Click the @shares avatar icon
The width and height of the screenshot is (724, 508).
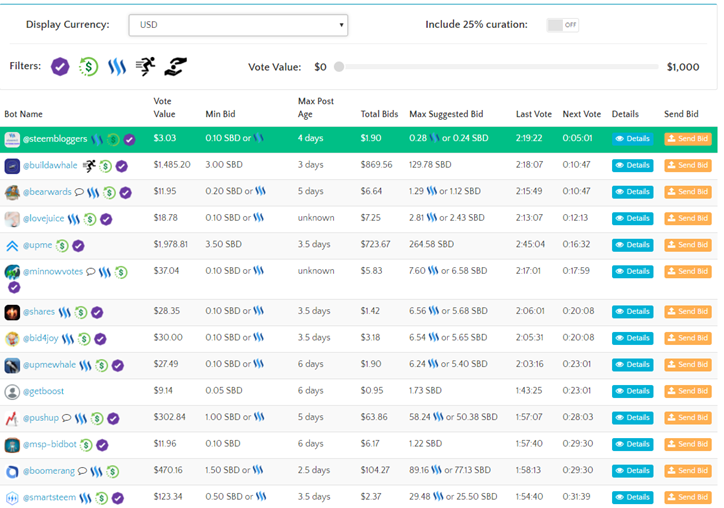pyautogui.click(x=12, y=312)
